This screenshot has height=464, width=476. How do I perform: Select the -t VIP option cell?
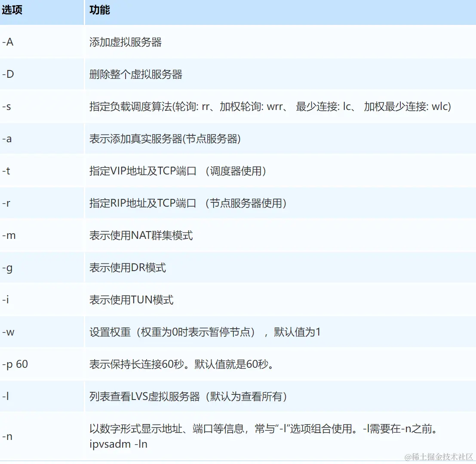(7, 171)
